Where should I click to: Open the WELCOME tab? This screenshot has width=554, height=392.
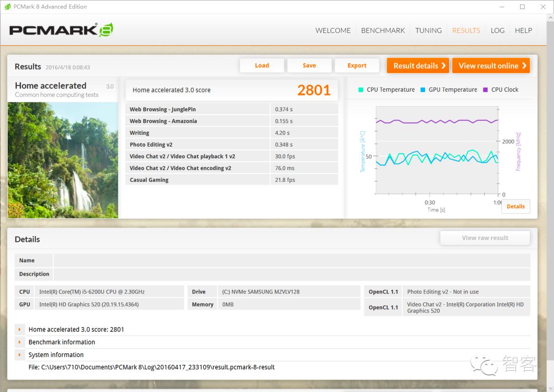(x=333, y=30)
